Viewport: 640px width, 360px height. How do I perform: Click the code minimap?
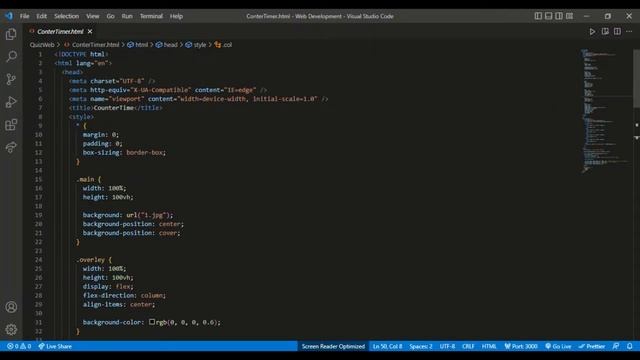(x=606, y=111)
